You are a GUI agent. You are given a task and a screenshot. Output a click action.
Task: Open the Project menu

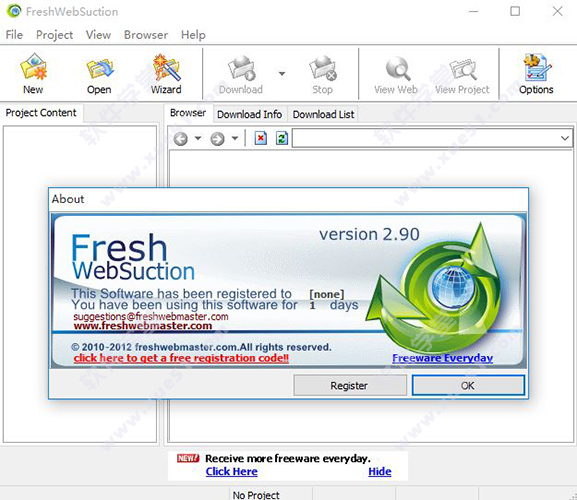click(x=54, y=35)
